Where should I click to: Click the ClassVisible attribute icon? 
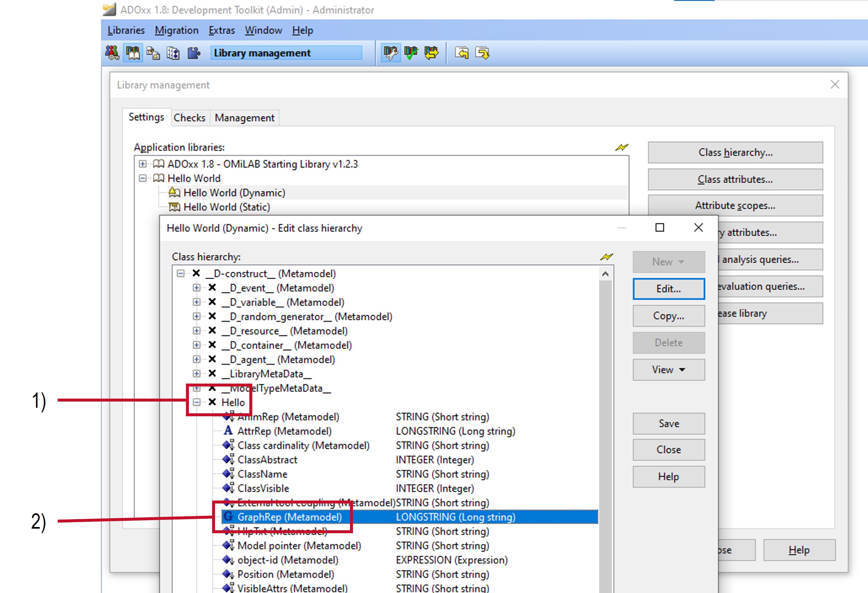coord(228,488)
